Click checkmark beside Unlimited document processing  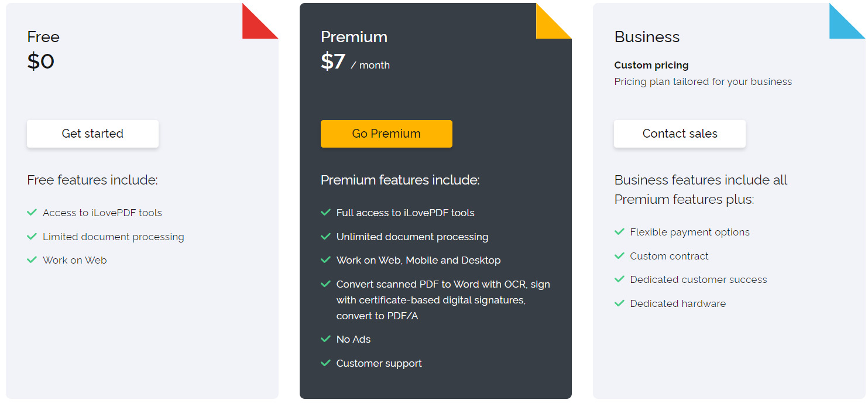326,237
